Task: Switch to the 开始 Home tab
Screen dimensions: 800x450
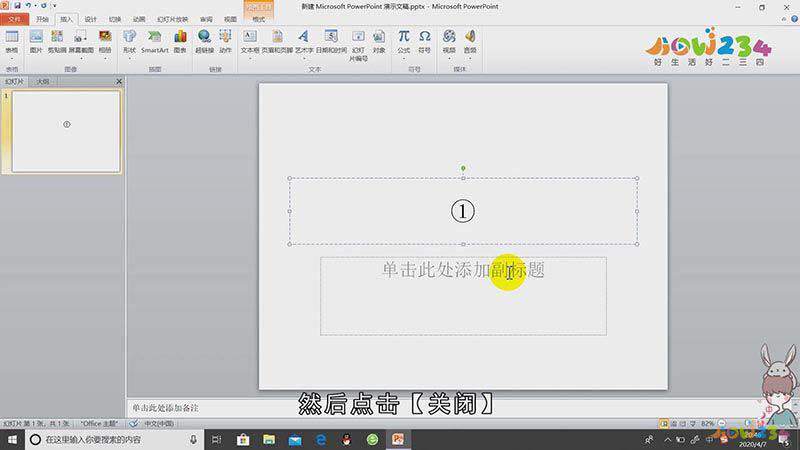Action: (42, 19)
